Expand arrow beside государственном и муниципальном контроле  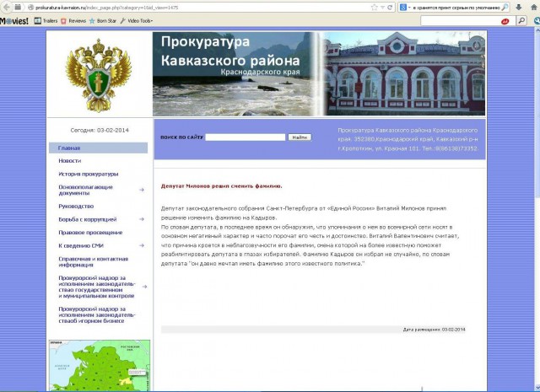point(144,287)
